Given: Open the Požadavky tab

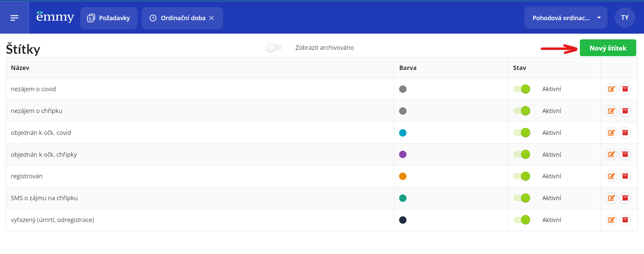Looking at the screenshot, I should pos(109,18).
